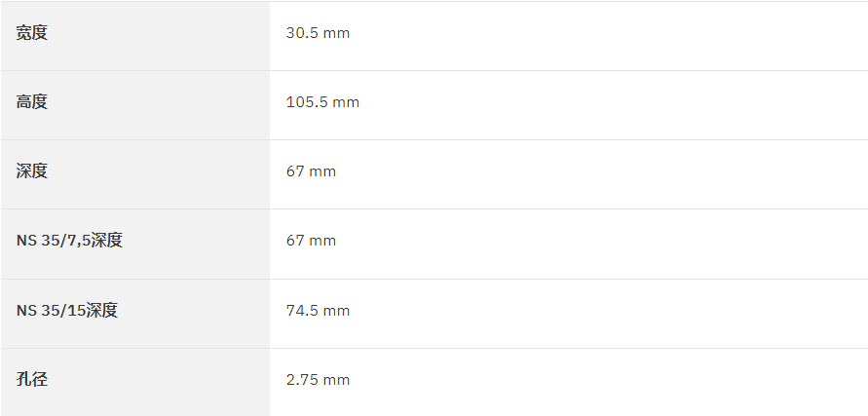Click the 深度 row label

click(x=32, y=171)
